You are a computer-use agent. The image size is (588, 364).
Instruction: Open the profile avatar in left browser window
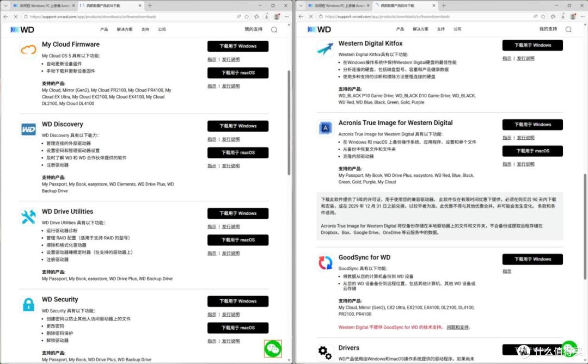(277, 16)
